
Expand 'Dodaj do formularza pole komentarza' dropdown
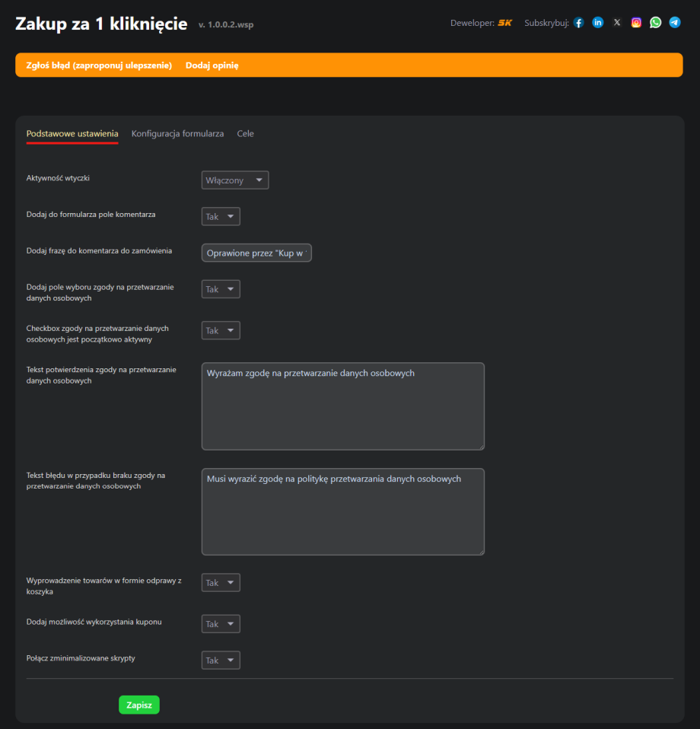click(221, 217)
